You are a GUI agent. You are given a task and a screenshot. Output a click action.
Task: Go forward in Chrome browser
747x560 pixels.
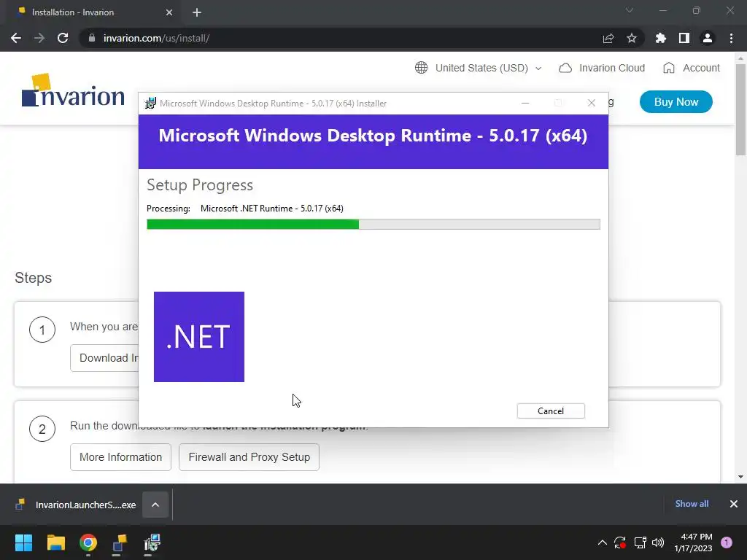pos(39,38)
